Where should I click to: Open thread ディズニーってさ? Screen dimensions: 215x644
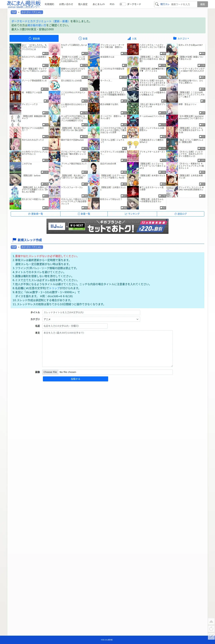(30, 104)
